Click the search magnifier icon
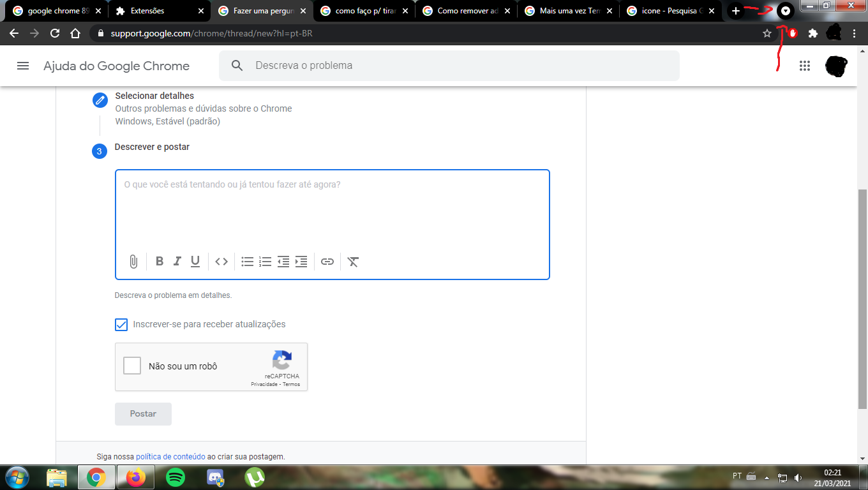Viewport: 868px width, 490px height. (237, 65)
